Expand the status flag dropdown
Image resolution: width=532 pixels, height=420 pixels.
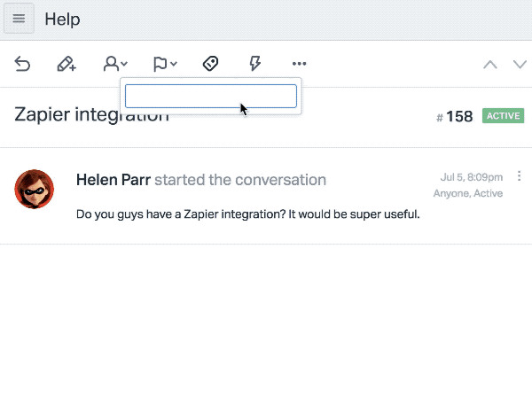point(165,64)
